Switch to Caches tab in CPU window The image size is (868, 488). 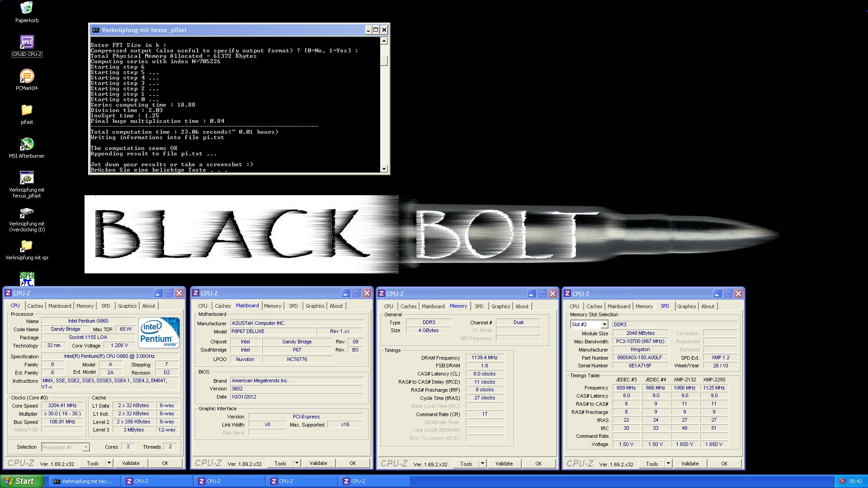[x=35, y=306]
